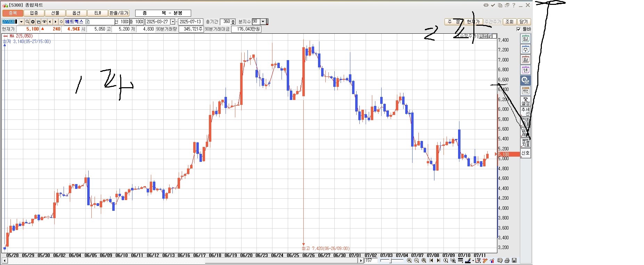Click the ruler measurement tool icon
This screenshot has width=644, height=265.
click(x=485, y=260)
